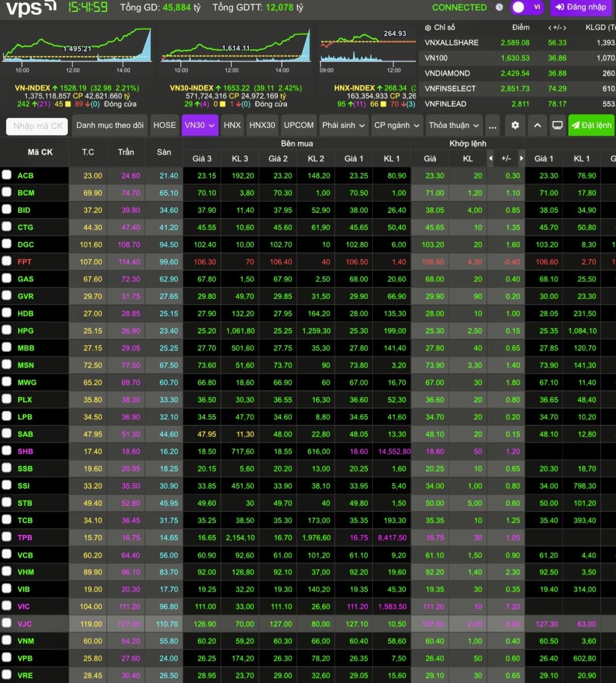Focus the Nhập mã CK search field
This screenshot has width=616, height=683.
[x=38, y=126]
